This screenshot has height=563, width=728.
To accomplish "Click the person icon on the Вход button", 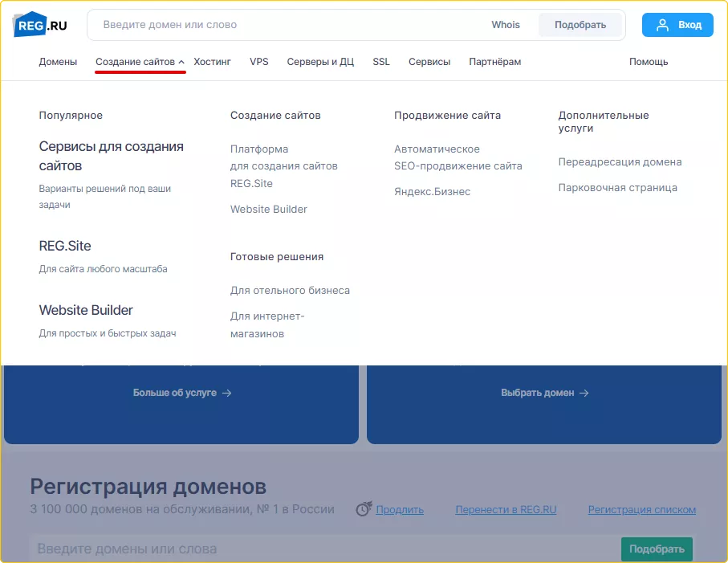I will pyautogui.click(x=662, y=25).
